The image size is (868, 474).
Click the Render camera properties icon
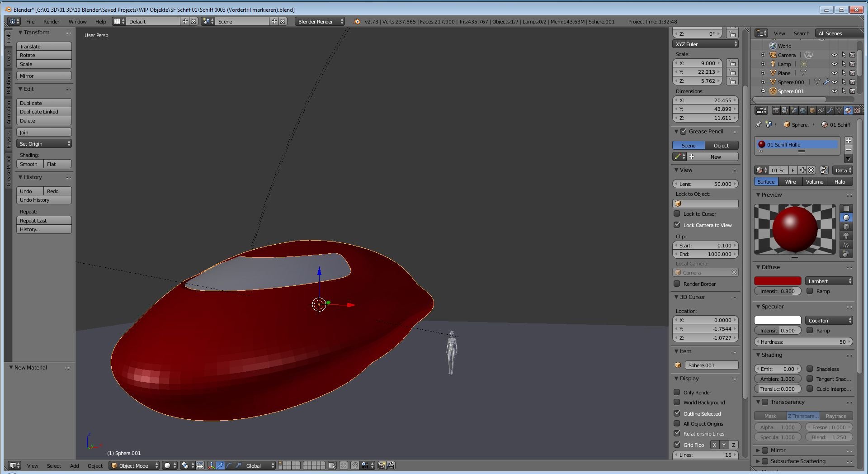click(776, 110)
